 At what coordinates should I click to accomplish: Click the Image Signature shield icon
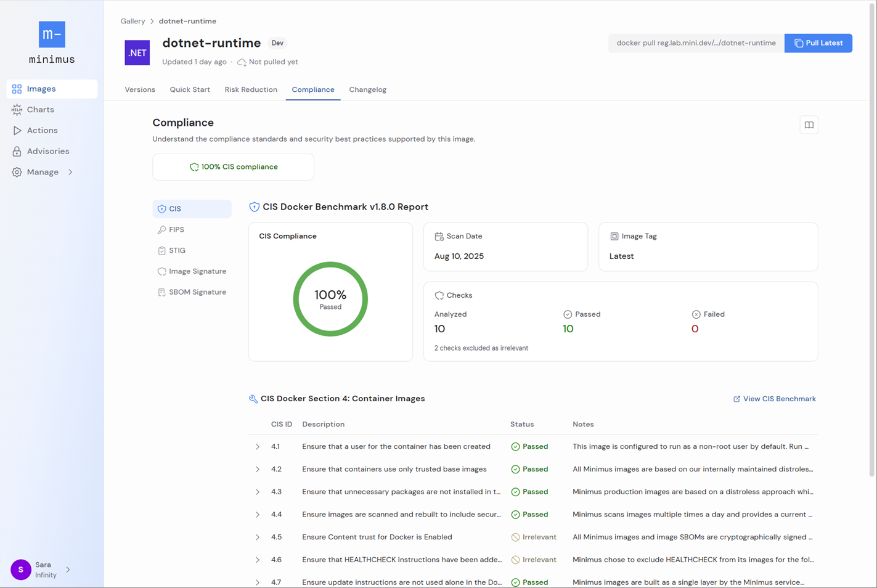(x=161, y=271)
